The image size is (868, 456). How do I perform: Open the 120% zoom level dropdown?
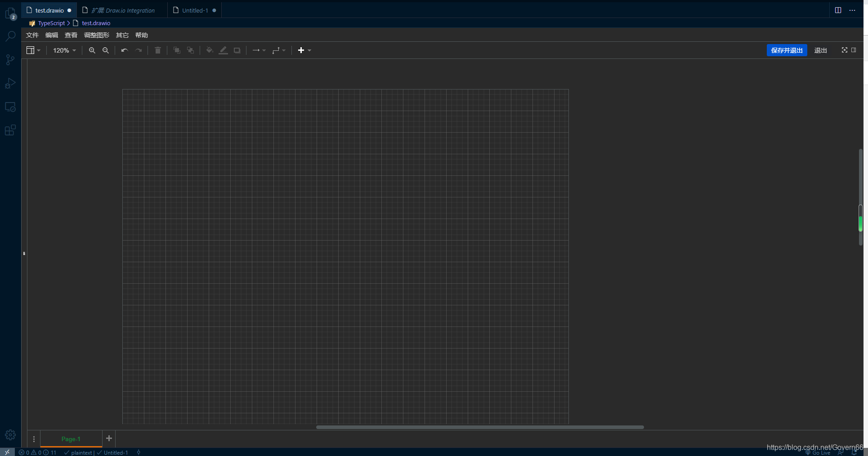pyautogui.click(x=64, y=50)
